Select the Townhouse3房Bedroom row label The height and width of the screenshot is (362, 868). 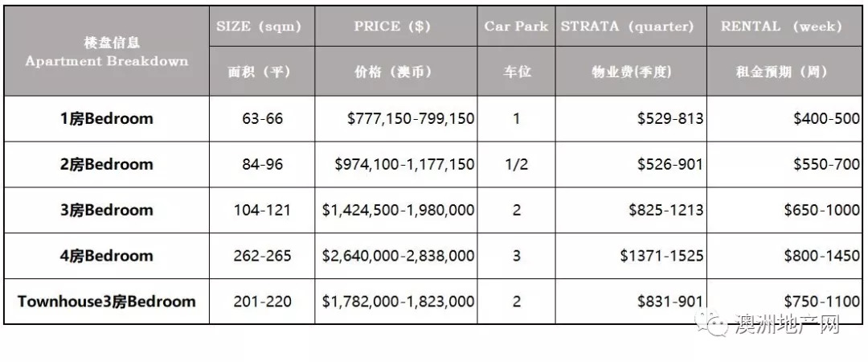pos(107,302)
